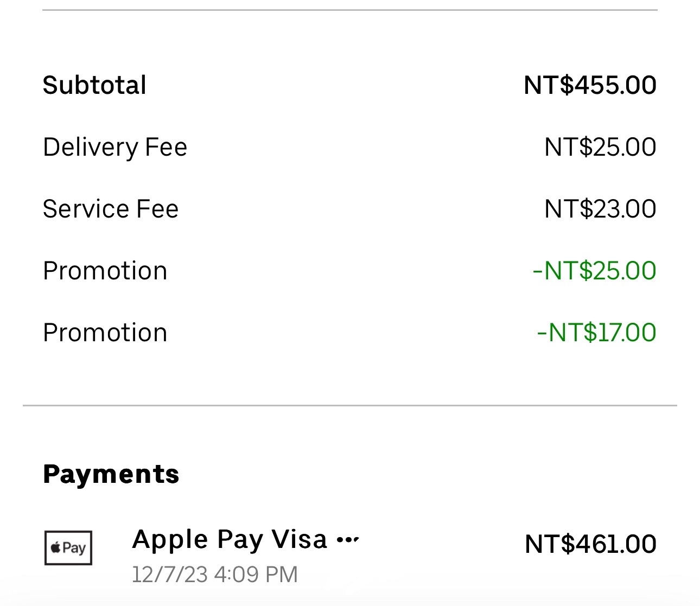Click the green -NT$17.00 promotion amount
The image size is (700, 606).
coord(597,333)
